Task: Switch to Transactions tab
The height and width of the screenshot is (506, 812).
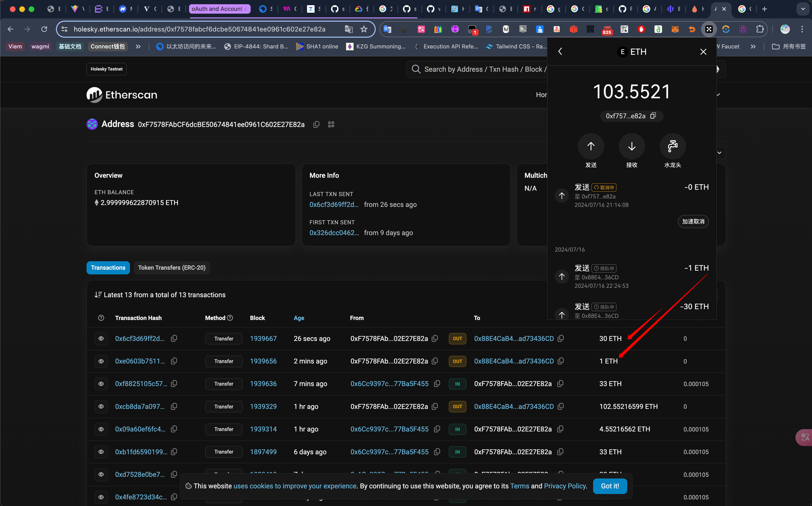Action: coord(108,267)
